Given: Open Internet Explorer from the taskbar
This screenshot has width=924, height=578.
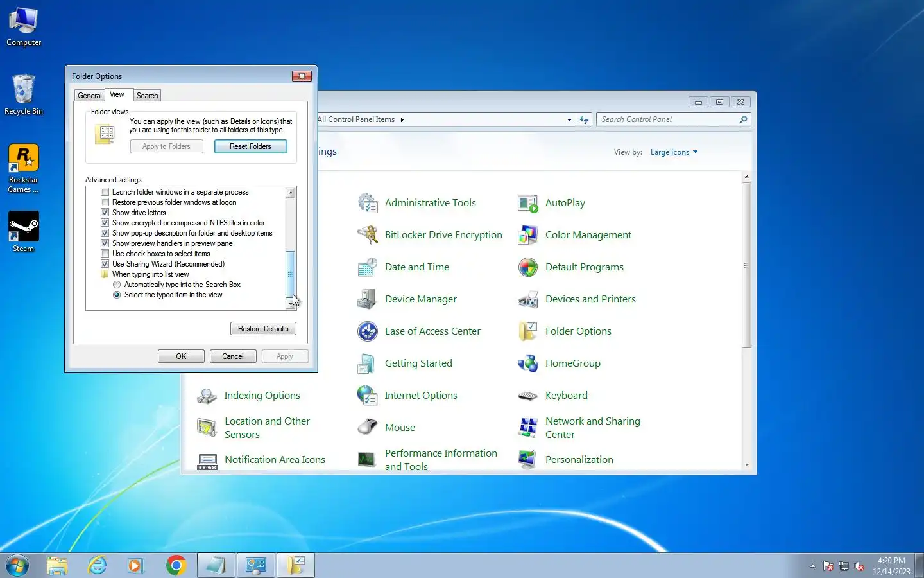Looking at the screenshot, I should pyautogui.click(x=97, y=565).
